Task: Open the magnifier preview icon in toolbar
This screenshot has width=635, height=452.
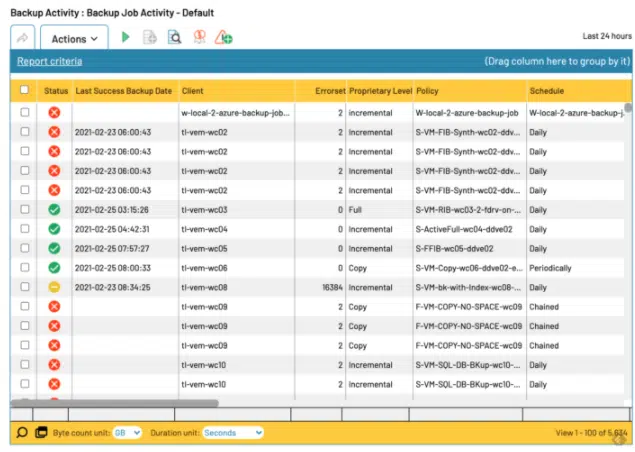Action: (x=175, y=37)
